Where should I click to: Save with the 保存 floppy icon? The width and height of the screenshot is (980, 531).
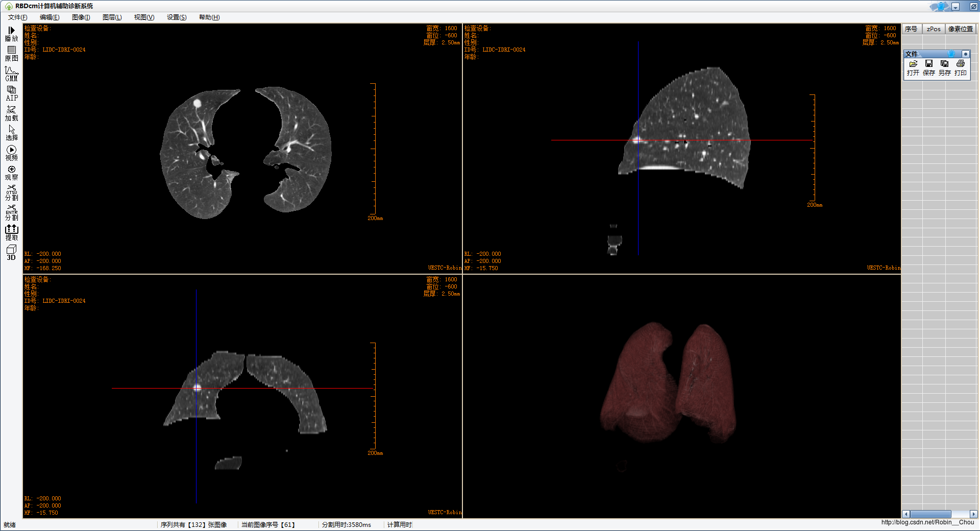tap(929, 67)
